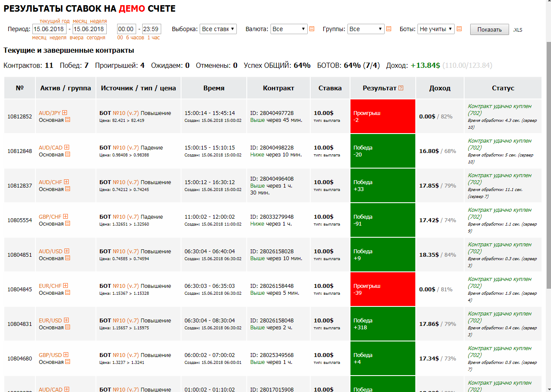Open the EUR/CHF asset link
This screenshot has width=551, height=392.
pos(51,286)
